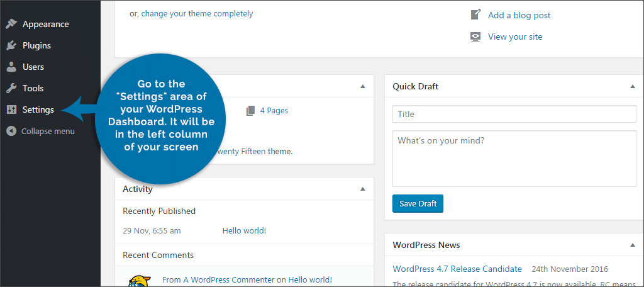This screenshot has width=644, height=287.
Task: Click the Add a blog post pencil icon
Action: click(x=476, y=14)
